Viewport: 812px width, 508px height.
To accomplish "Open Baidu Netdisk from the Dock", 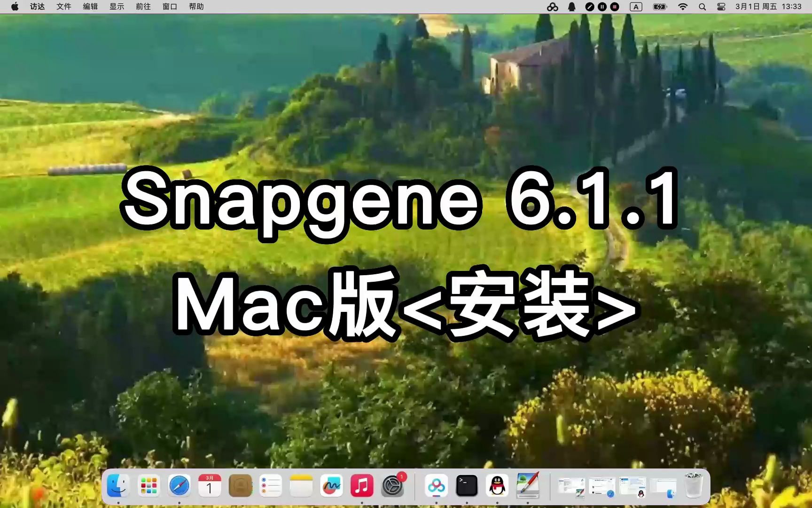I will (436, 485).
